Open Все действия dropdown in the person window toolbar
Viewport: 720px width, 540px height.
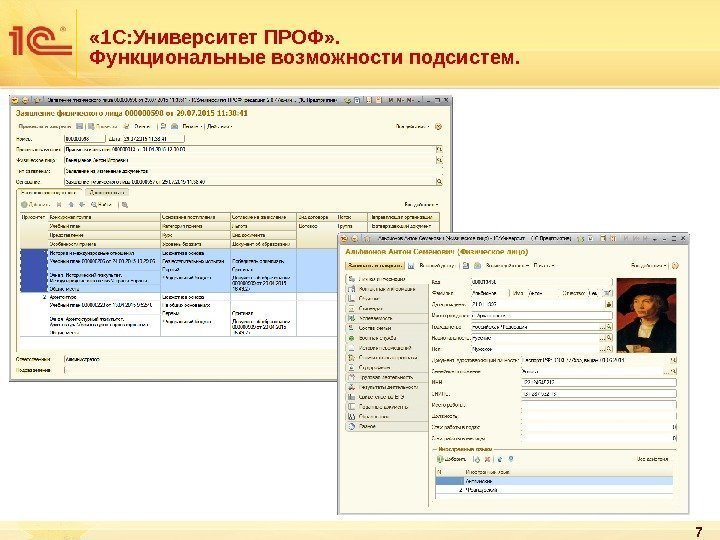[649, 265]
